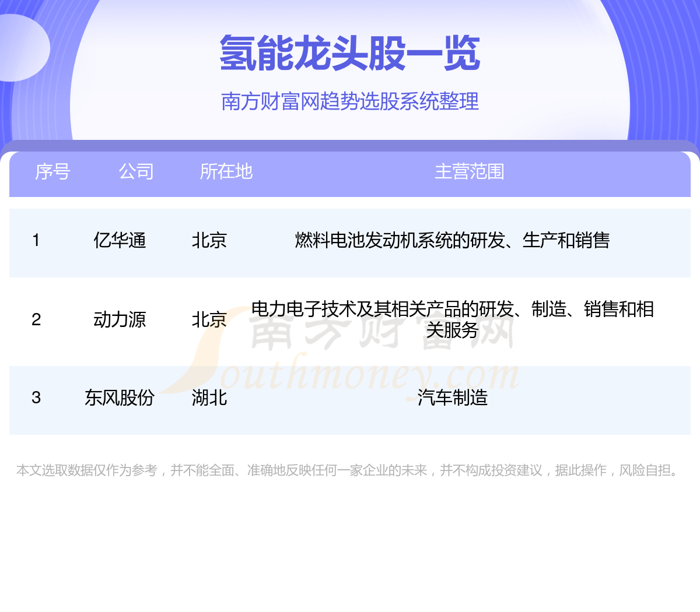The width and height of the screenshot is (700, 612).
Task: Select the 公司 column header
Action: pyautogui.click(x=136, y=171)
